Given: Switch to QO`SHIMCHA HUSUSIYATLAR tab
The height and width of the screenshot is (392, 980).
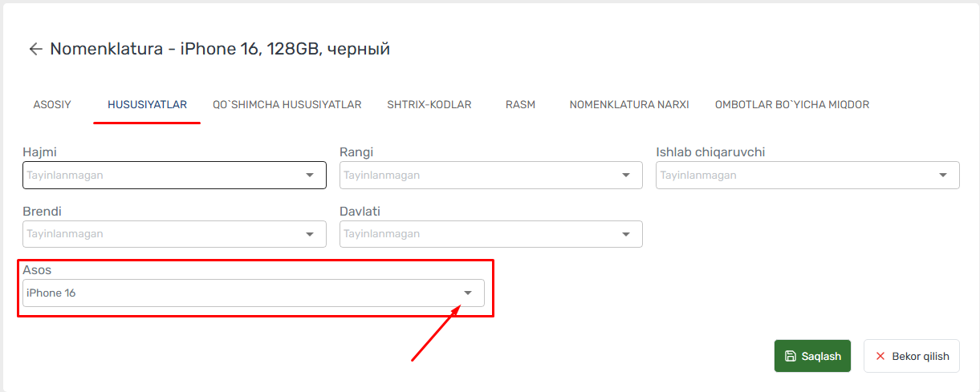Looking at the screenshot, I should tap(287, 104).
